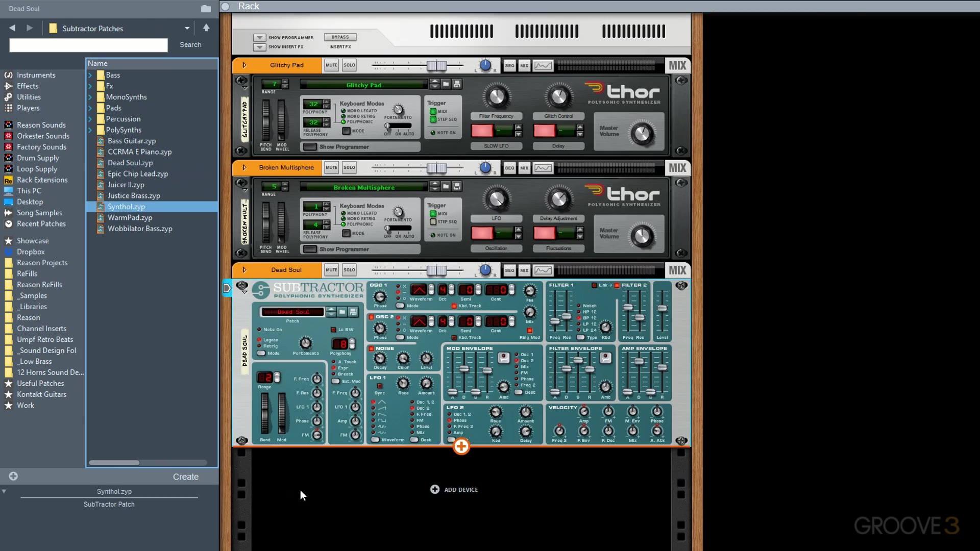Viewport: 980px width, 551px height.
Task: Select Effects category in browser sidebar
Action: [x=28, y=86]
